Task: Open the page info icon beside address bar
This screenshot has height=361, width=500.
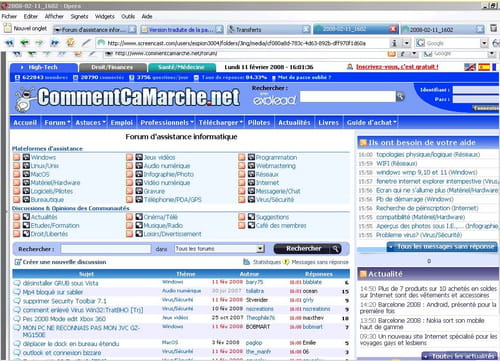Action: click(394, 43)
